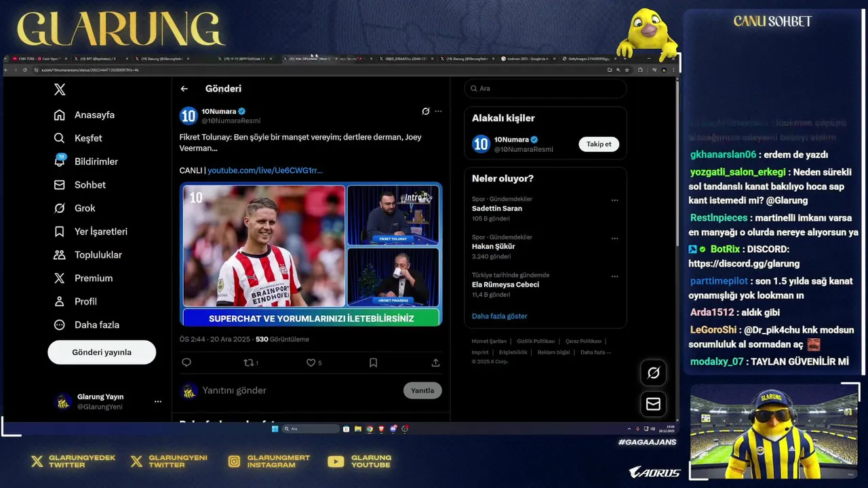This screenshot has width=868, height=488.
Task: Open Brave browser from the taskbar
Action: click(x=381, y=429)
